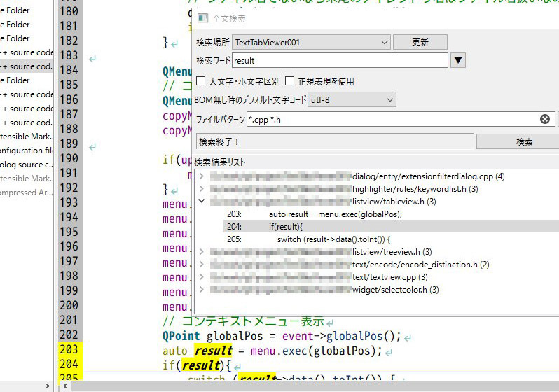Click the ファイルパターン text field
Screen dimensions: 559x392
click(x=392, y=120)
